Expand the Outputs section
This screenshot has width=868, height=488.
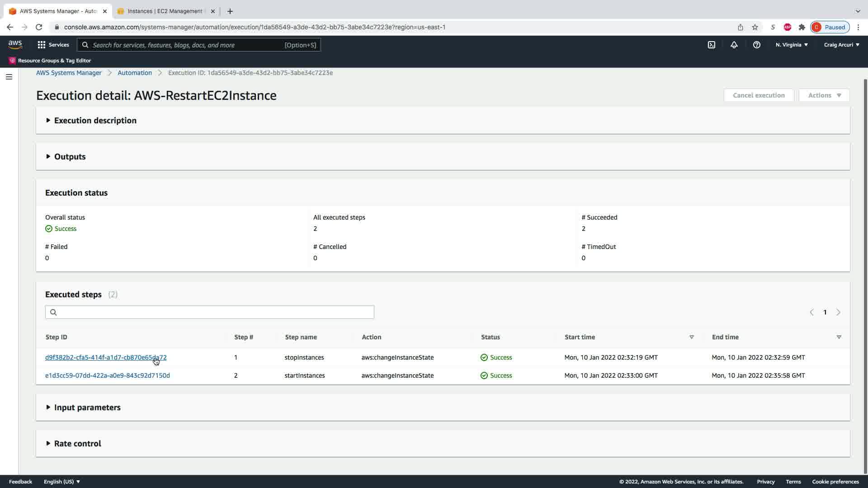[x=70, y=157]
